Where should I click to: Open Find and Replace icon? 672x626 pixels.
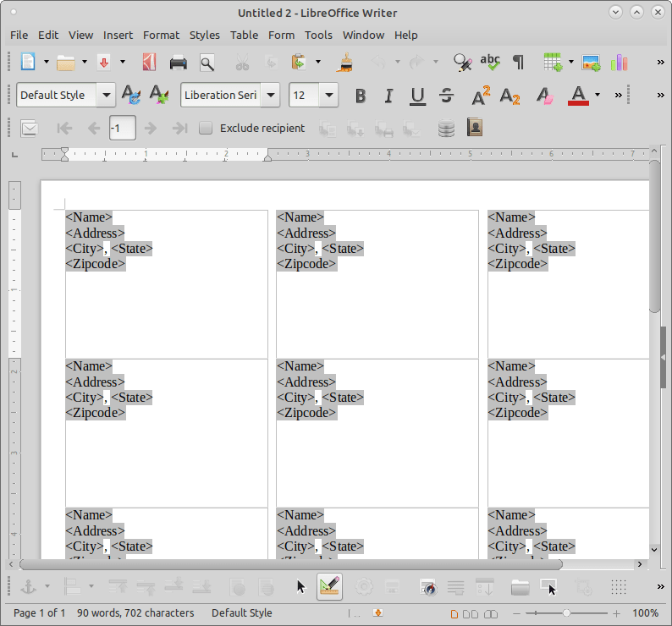462,63
